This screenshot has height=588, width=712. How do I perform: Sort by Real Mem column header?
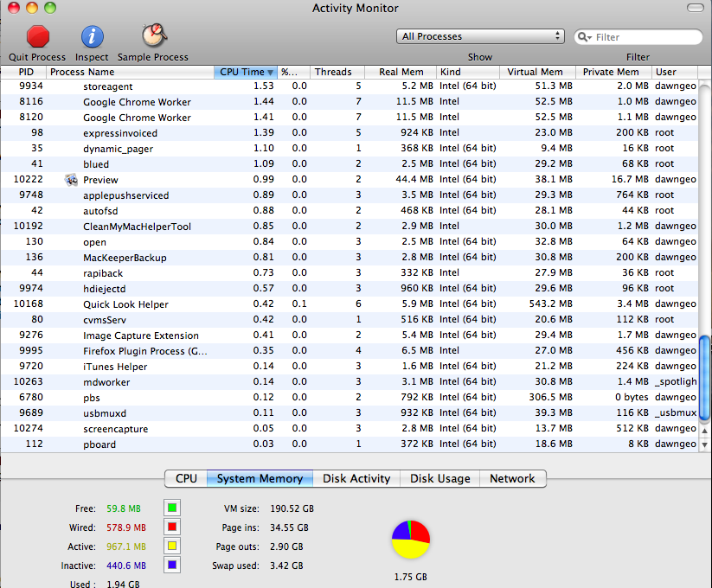(401, 72)
